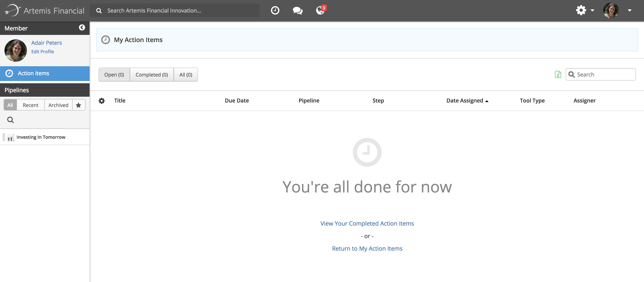This screenshot has width=644, height=282.
Task: Switch to the All (0) tab
Action: click(x=186, y=75)
